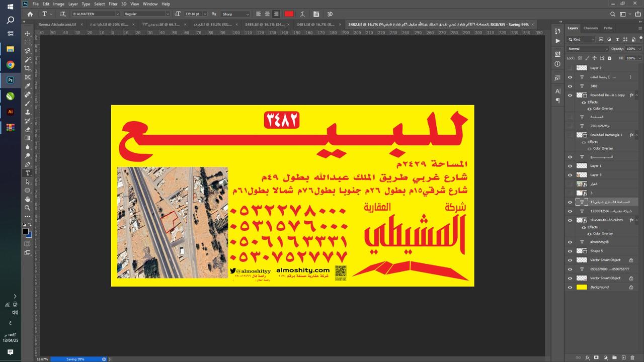
Task: Hide the Background layer
Action: coord(570,287)
